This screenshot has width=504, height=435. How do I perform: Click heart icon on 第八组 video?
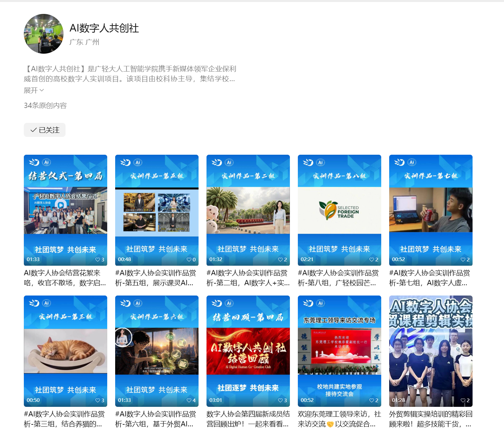[372, 259]
